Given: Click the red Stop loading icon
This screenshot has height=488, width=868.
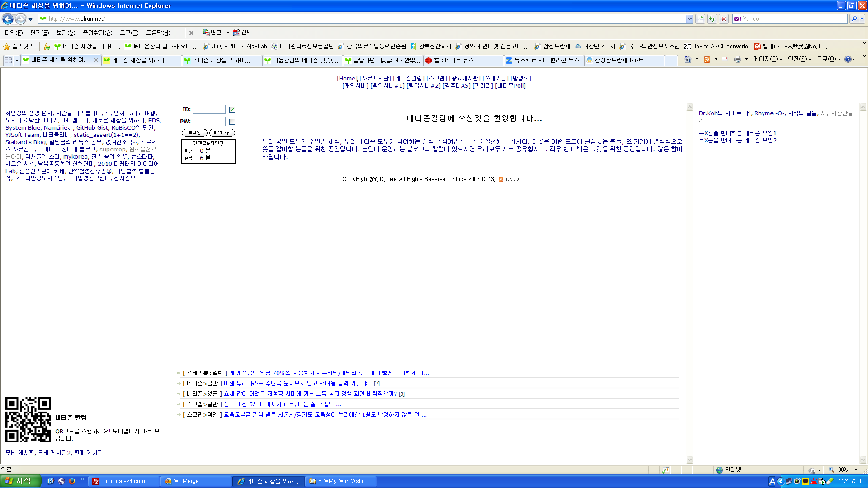Looking at the screenshot, I should click(724, 19).
